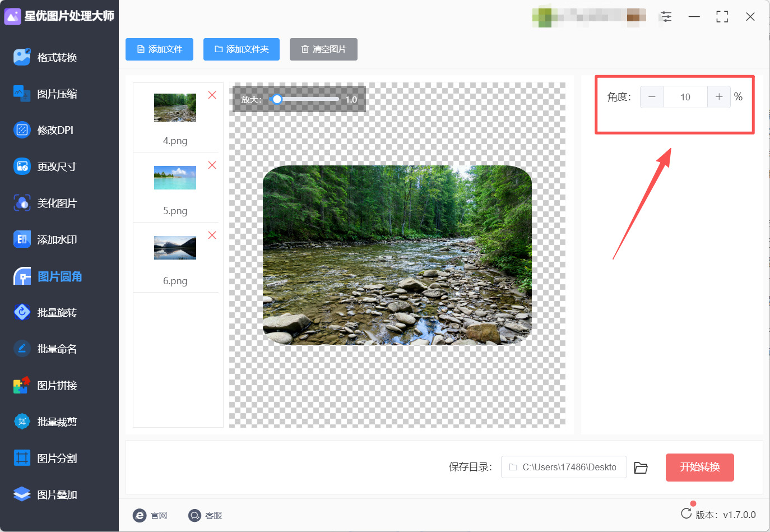Click the zoom value 1.0

click(x=351, y=100)
